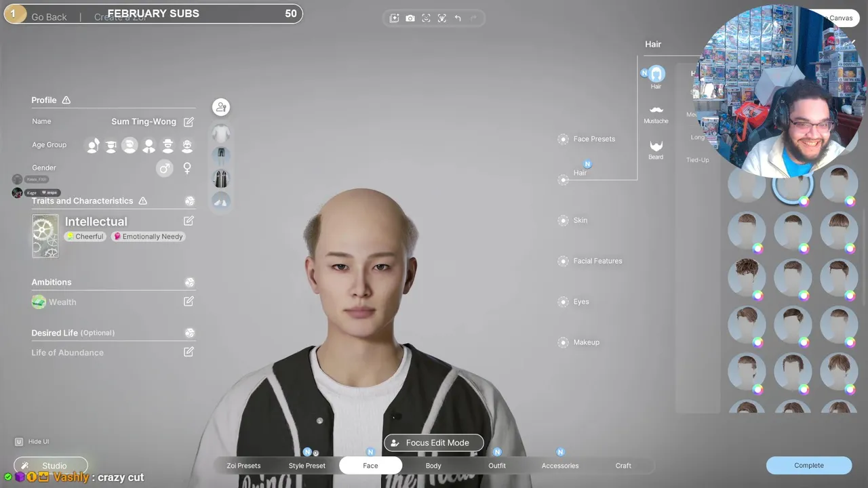Undo the last change with the undo arrow
The height and width of the screenshot is (488, 868).
pos(458,18)
